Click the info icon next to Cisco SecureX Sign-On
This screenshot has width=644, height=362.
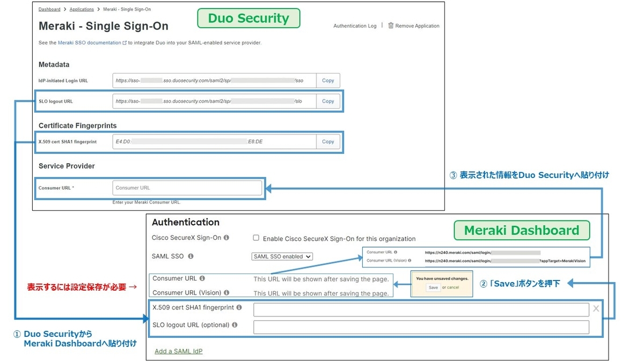(x=226, y=238)
